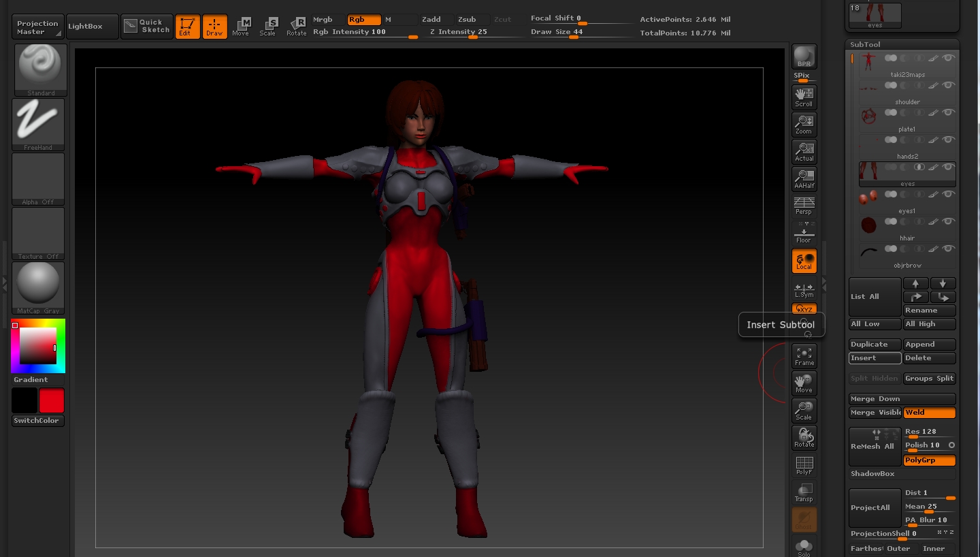
Task: Open Quick Sketch mode
Action: [147, 27]
